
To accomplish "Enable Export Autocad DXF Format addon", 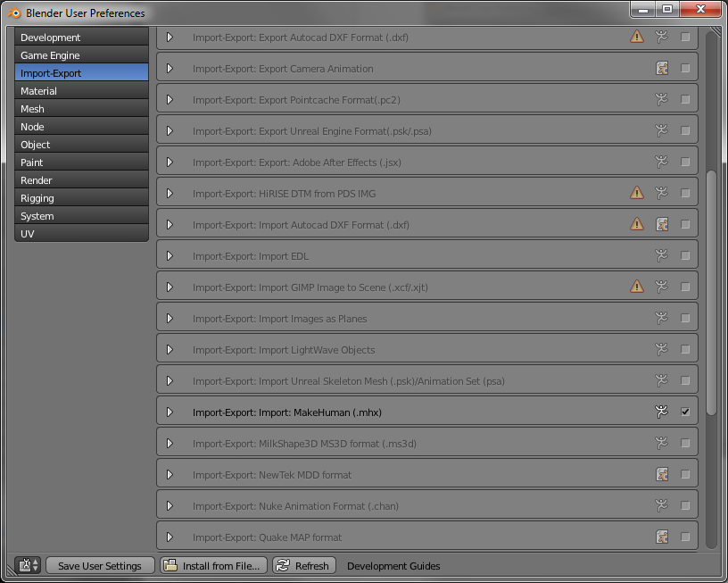I will click(685, 37).
